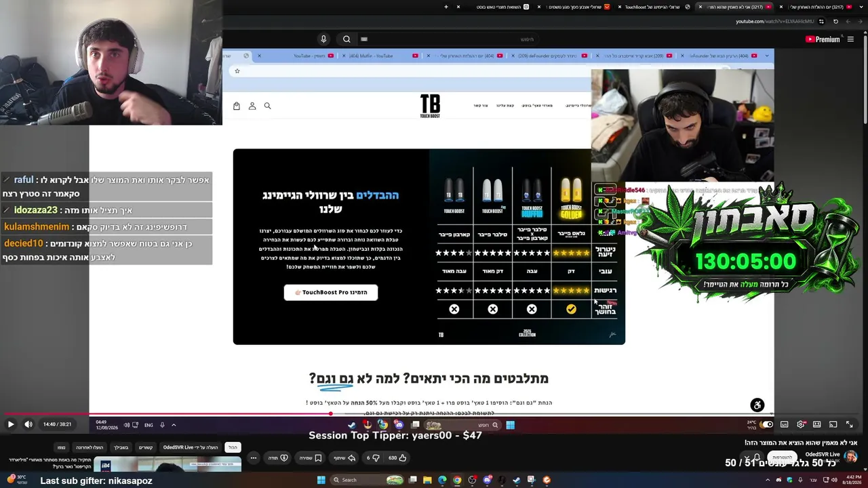Click the accessibility button on the webpage
This screenshot has height=488, width=868.
(757, 405)
